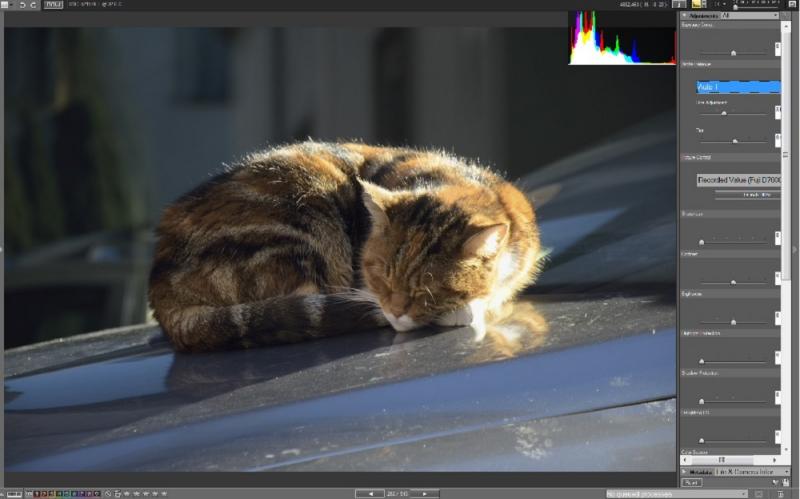Click the checkmark icon beside Reset
This screenshot has height=499, width=800.
[776, 483]
